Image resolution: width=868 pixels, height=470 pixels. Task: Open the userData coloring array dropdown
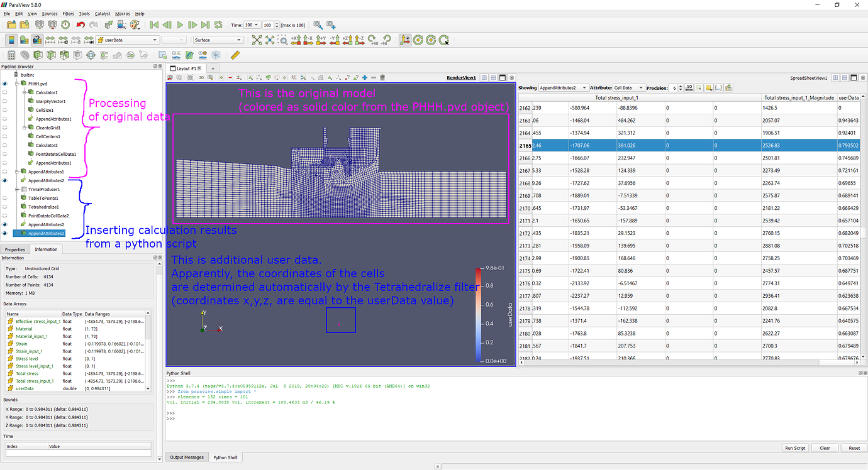(x=127, y=40)
